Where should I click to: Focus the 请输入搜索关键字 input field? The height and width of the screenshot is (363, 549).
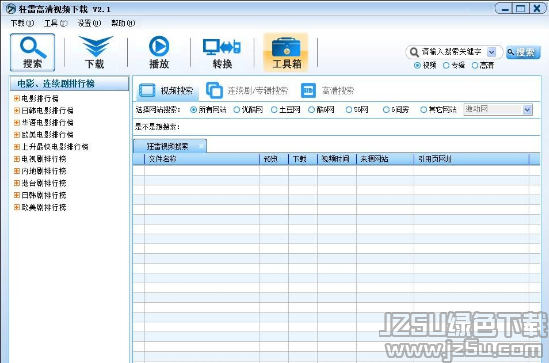453,52
